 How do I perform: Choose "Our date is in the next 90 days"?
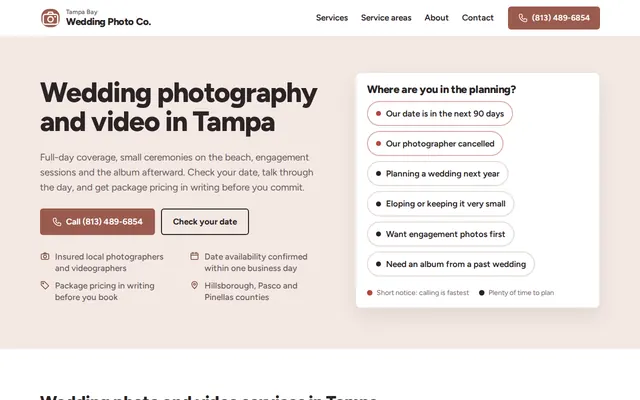pyautogui.click(x=440, y=113)
